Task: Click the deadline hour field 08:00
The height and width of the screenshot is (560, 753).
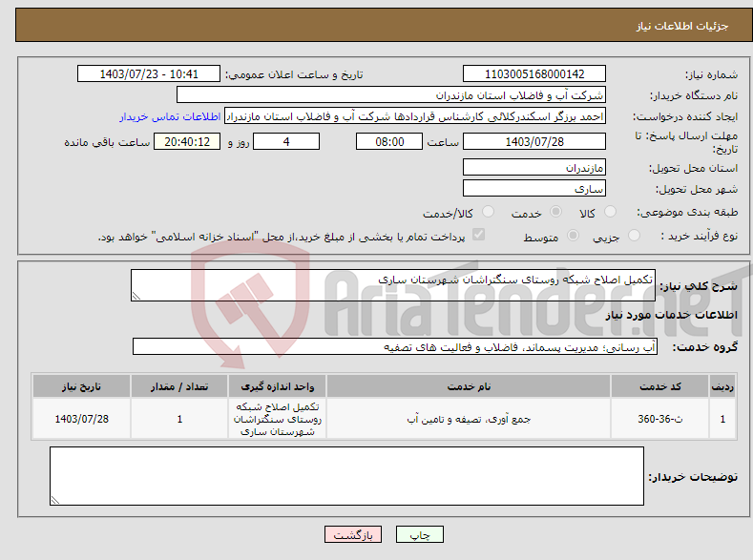Action: (x=389, y=141)
